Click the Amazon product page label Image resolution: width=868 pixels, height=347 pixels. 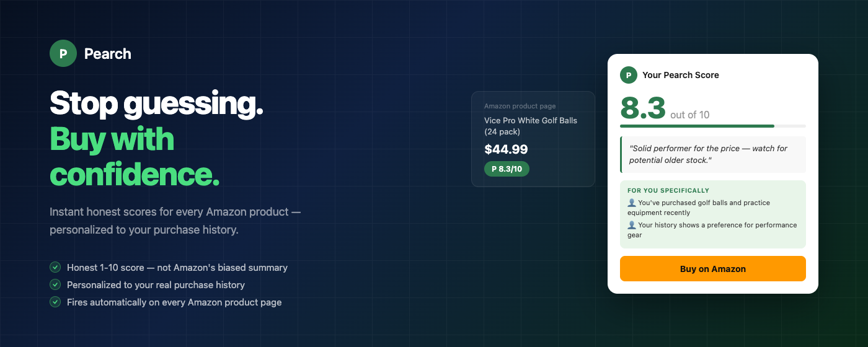tap(520, 106)
